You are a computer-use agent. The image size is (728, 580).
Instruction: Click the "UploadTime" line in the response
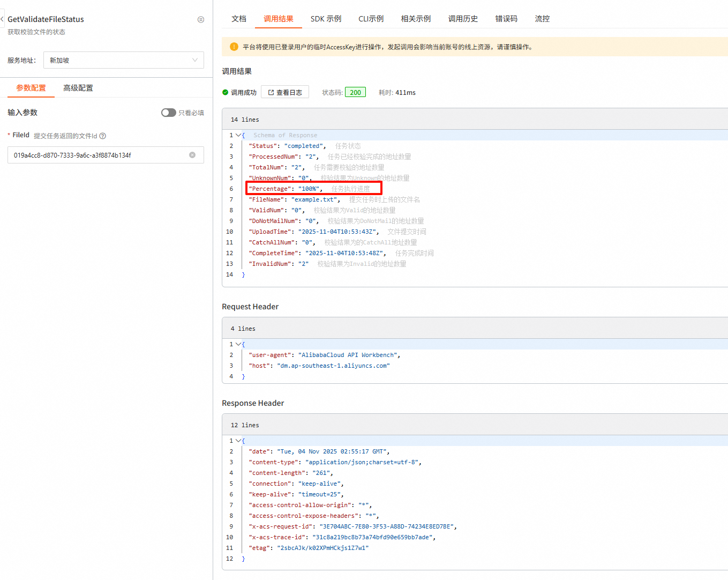pos(314,232)
